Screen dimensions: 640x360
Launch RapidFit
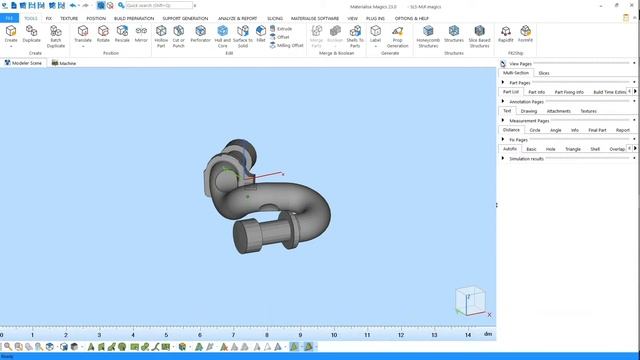point(506,33)
